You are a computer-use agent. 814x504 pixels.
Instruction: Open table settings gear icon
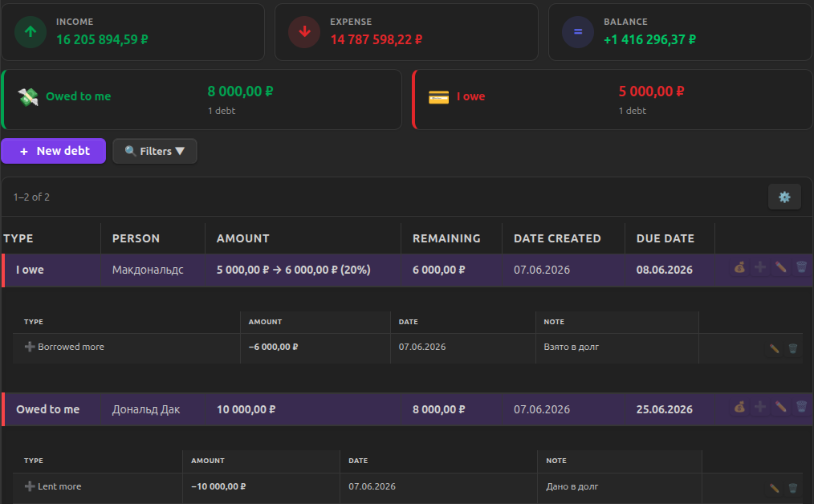point(784,197)
